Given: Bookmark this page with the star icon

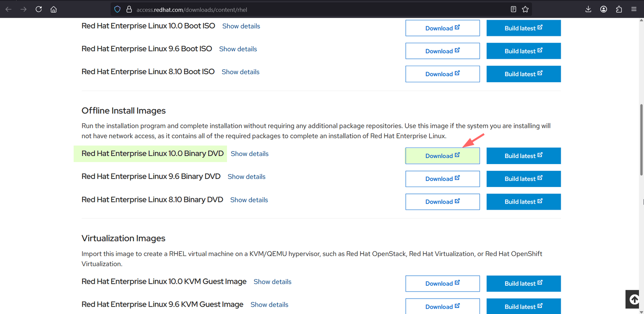Looking at the screenshot, I should click(525, 9).
